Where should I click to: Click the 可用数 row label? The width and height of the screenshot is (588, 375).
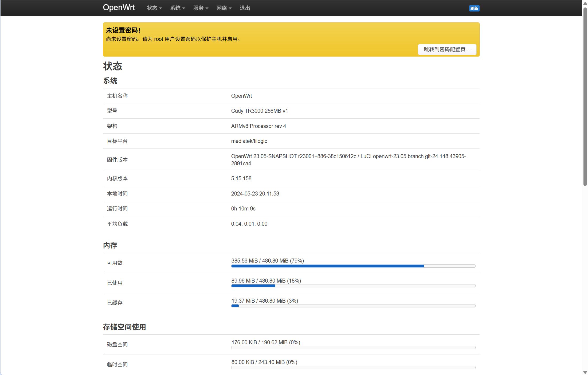click(x=115, y=263)
